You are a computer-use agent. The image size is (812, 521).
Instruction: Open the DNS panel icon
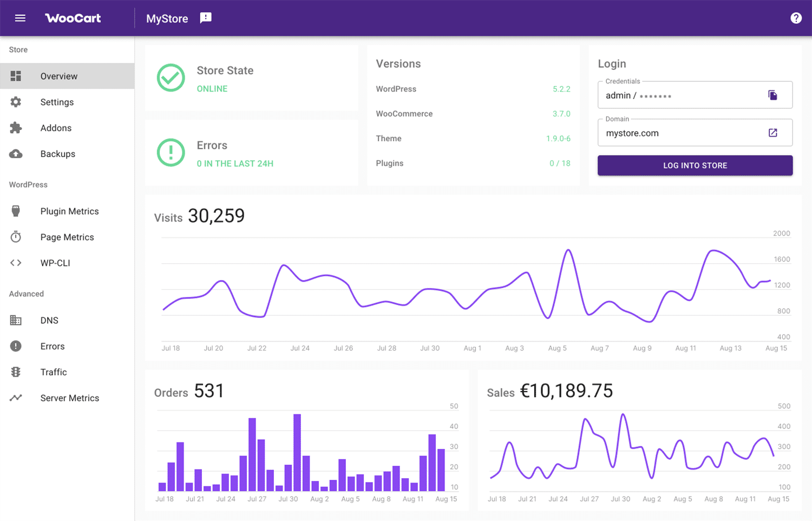16,320
